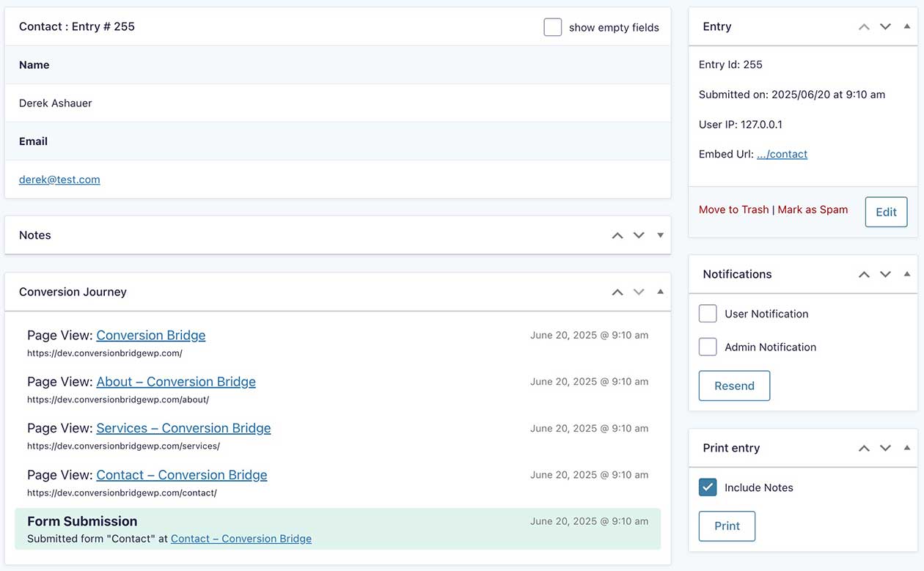Open the .../contact embed URL link
Screen dimensions: 924x571
[782, 154]
